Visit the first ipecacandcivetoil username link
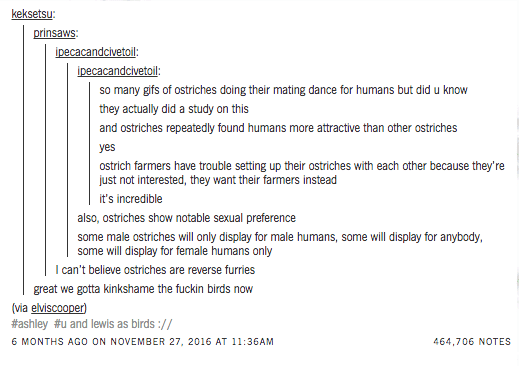This screenshot has width=519, height=366. tap(96, 52)
